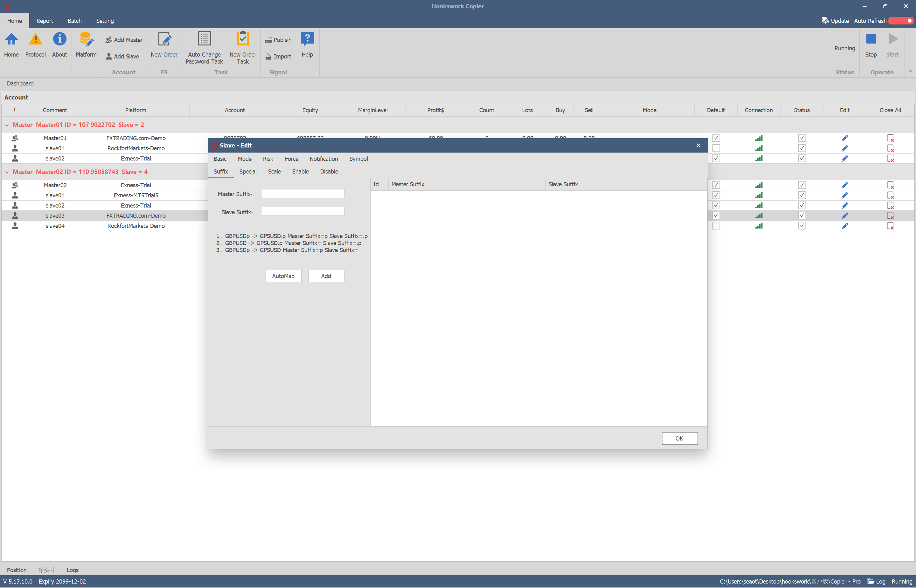Click Update in the top-right bar
Image resolution: width=916 pixels, height=588 pixels.
coord(835,21)
